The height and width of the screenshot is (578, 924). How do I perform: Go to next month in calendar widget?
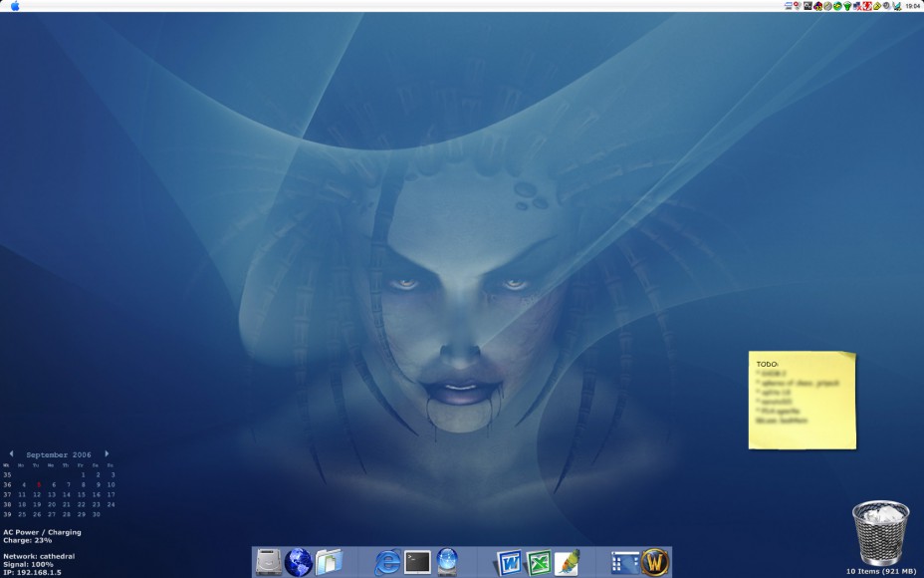click(107, 453)
